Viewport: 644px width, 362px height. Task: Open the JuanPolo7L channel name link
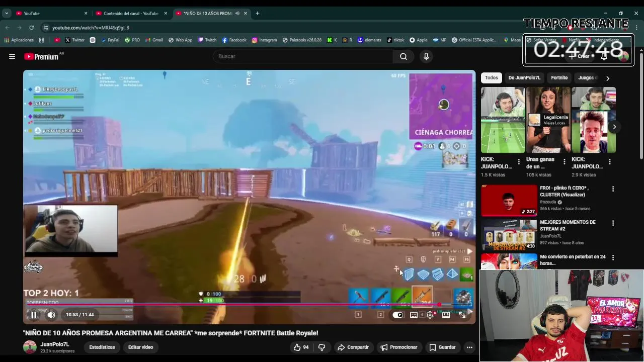(x=55, y=344)
